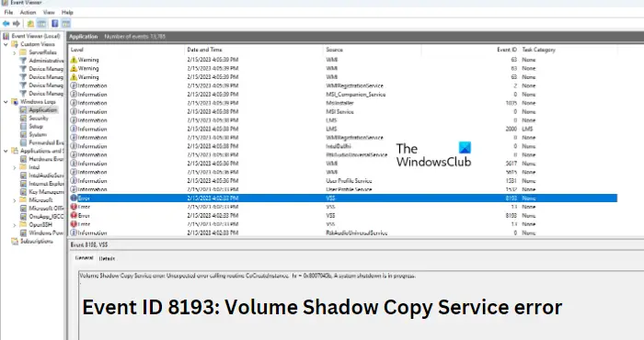Open the Help menu
This screenshot has height=340, width=644.
[x=67, y=12]
